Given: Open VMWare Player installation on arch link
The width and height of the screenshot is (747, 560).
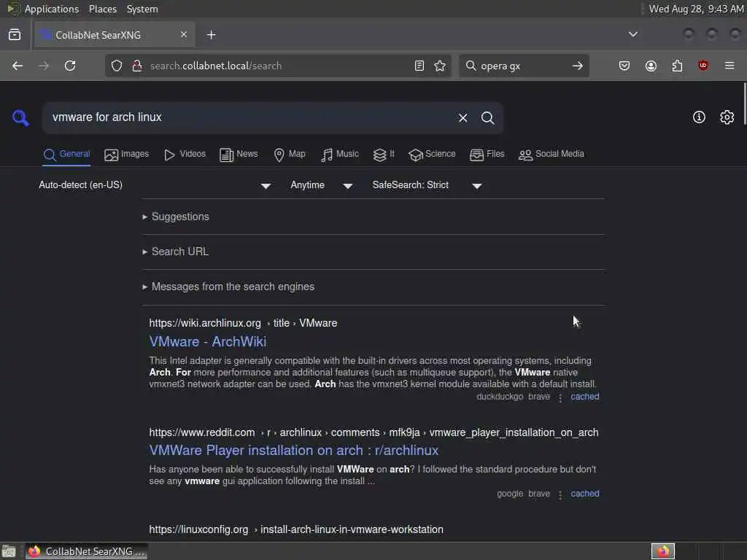Looking at the screenshot, I should coord(293,451).
